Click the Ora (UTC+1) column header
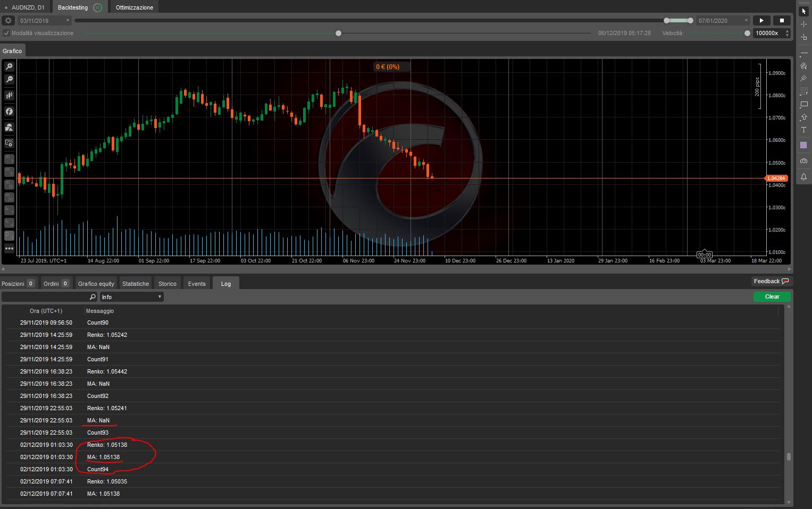 [x=46, y=311]
